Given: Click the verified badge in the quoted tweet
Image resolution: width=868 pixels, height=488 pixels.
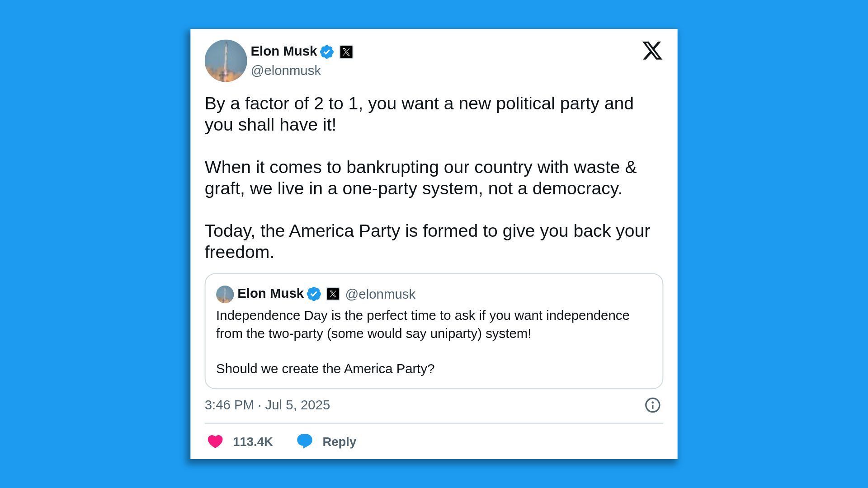Looking at the screenshot, I should [314, 294].
